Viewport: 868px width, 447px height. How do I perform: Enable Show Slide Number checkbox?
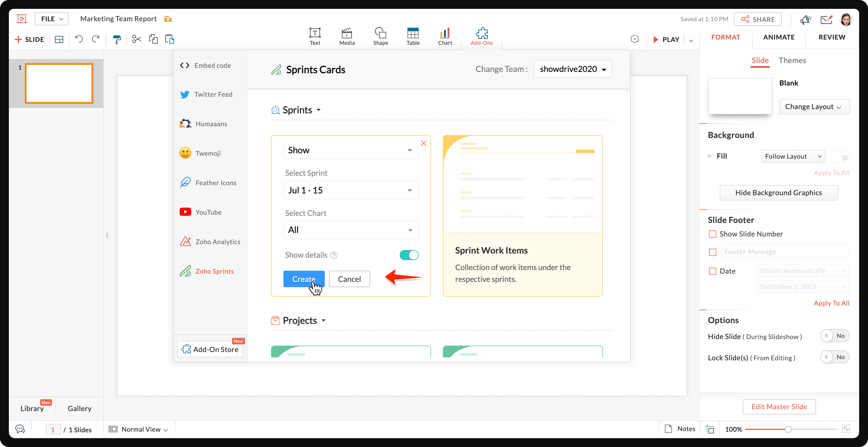point(712,234)
